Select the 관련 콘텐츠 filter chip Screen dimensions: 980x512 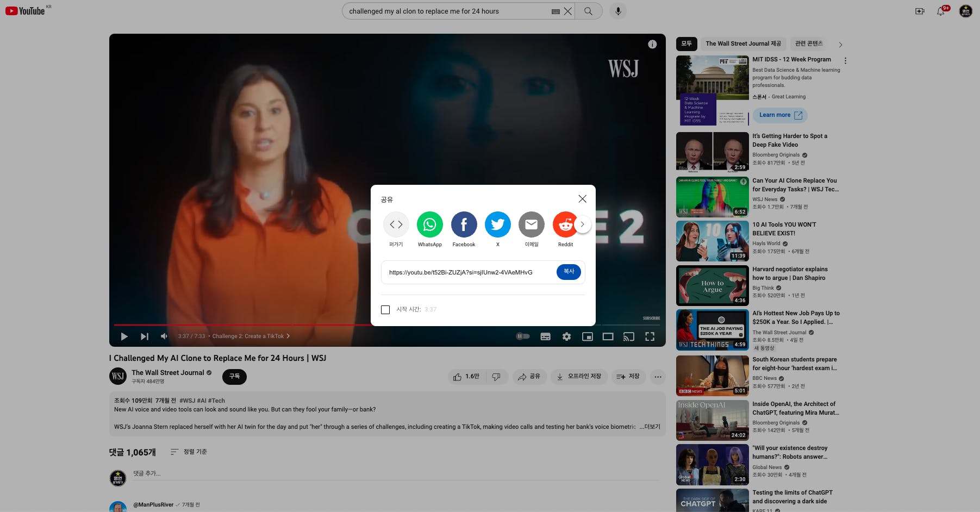tap(809, 43)
